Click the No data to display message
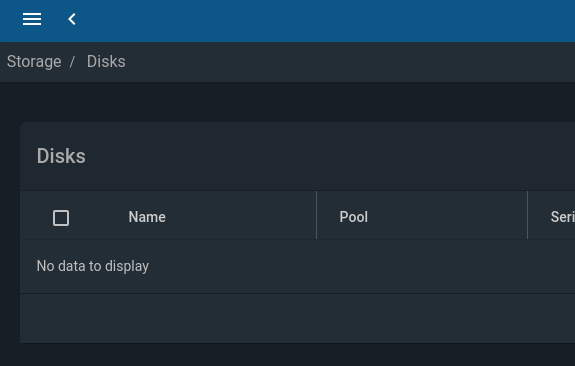Viewport: 575px width, 366px height. point(93,266)
